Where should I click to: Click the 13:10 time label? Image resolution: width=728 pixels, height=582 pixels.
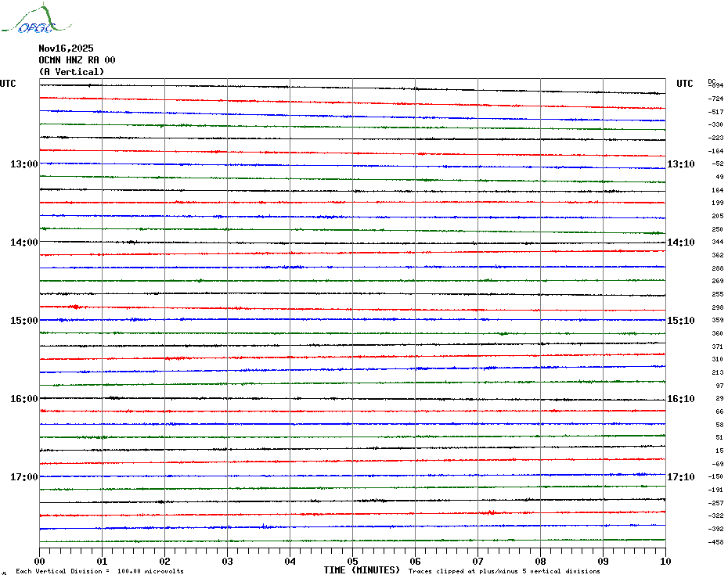tap(681, 163)
